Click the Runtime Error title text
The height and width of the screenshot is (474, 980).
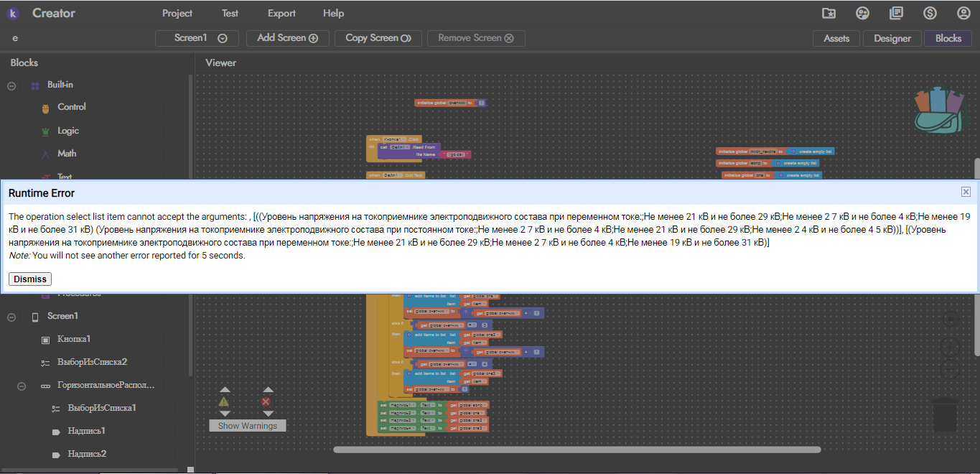coord(42,193)
